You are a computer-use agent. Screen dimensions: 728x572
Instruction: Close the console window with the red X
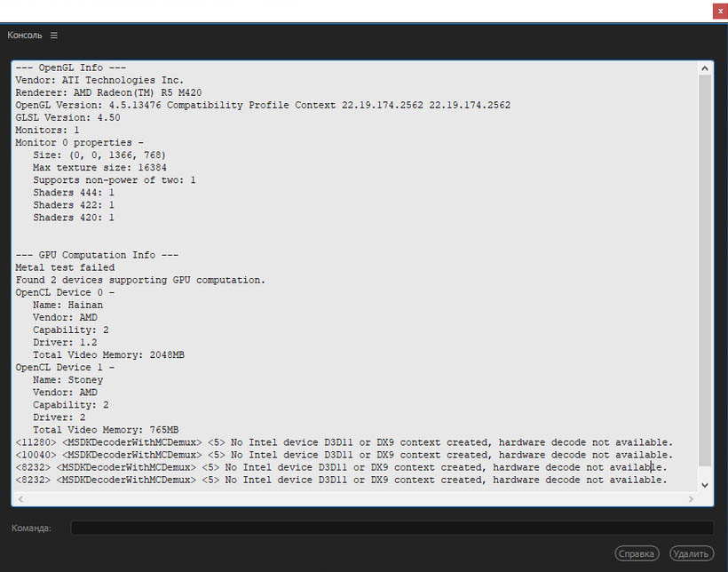click(720, 12)
